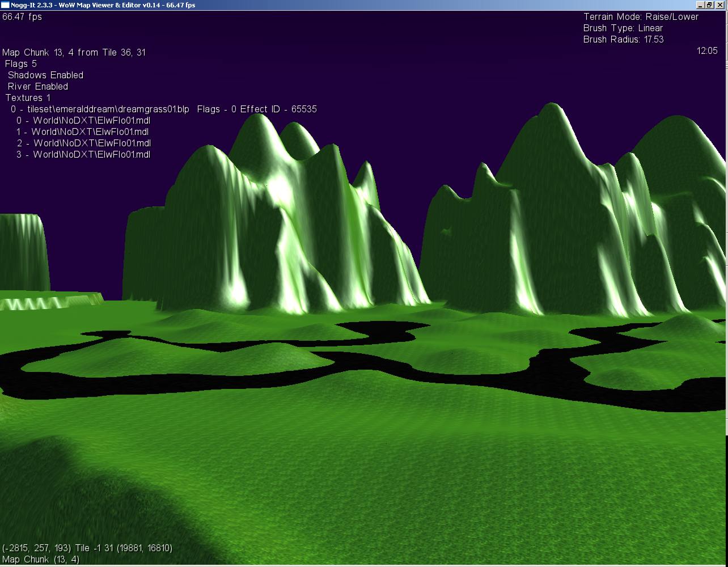Viewport: 728px width, 567px height.
Task: Restore down the Nogg-It window
Action: 709,5
